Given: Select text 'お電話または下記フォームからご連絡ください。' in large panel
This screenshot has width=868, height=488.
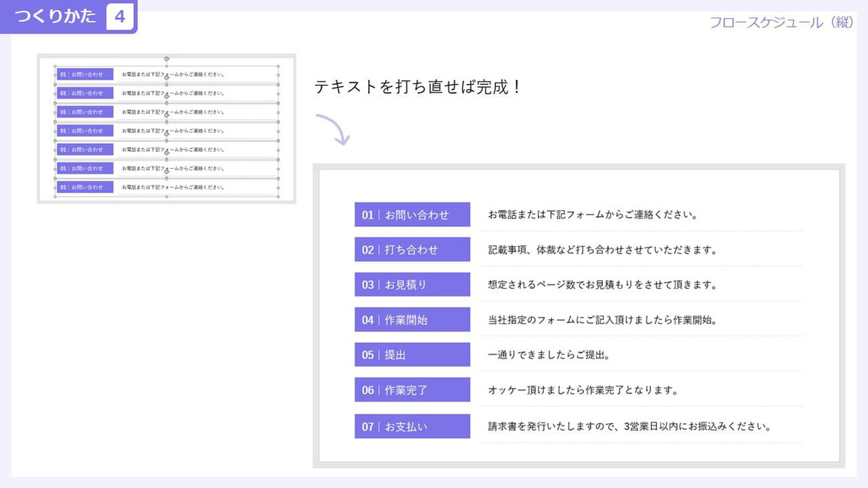Looking at the screenshot, I should point(593,215).
